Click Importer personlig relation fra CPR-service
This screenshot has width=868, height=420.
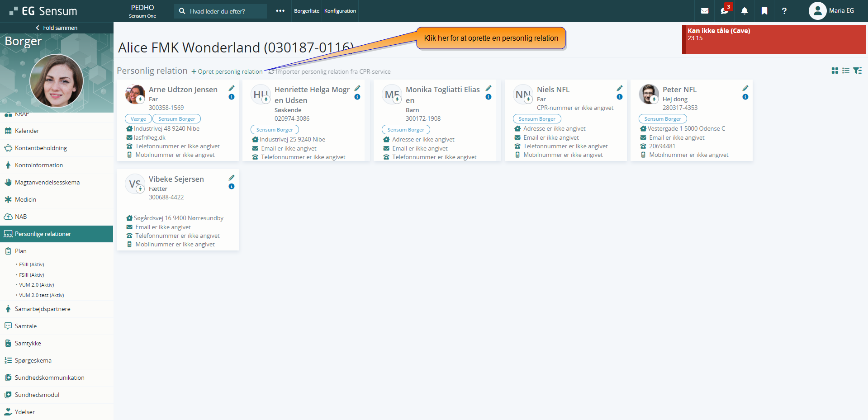tap(332, 71)
